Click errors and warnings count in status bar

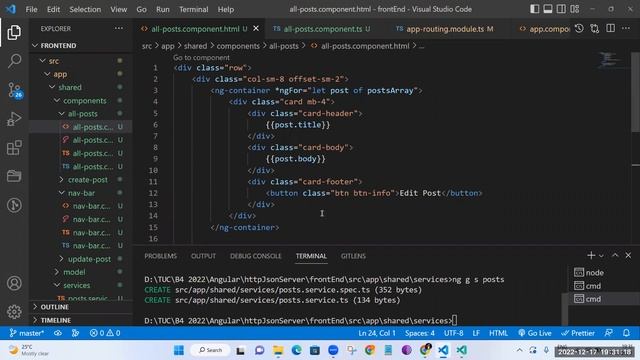click(105, 333)
